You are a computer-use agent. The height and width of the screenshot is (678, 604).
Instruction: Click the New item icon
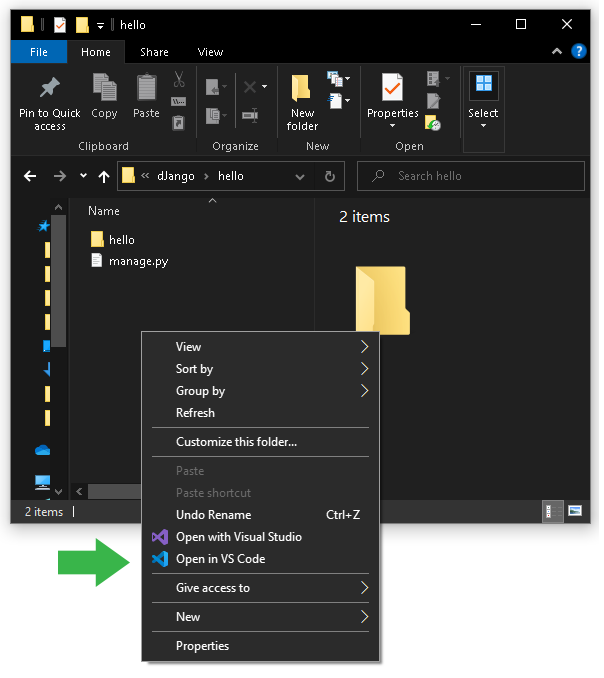pos(337,79)
